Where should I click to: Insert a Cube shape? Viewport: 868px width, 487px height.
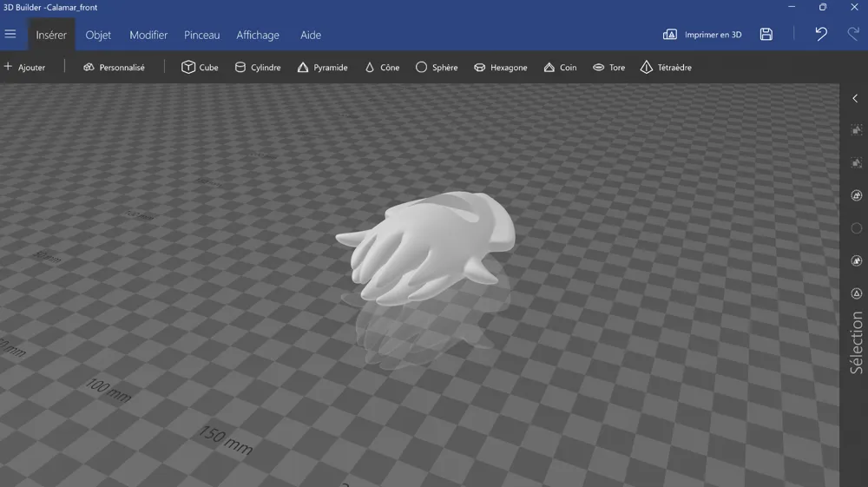point(200,67)
